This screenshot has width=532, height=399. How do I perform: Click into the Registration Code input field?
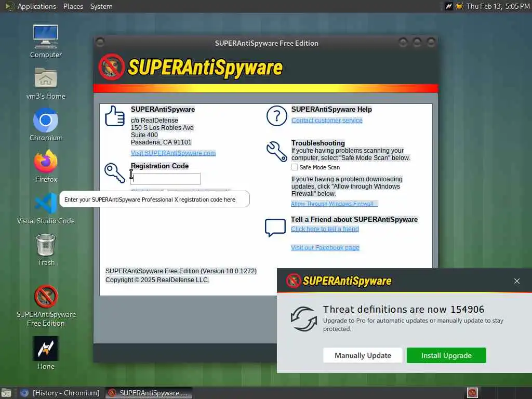(166, 179)
